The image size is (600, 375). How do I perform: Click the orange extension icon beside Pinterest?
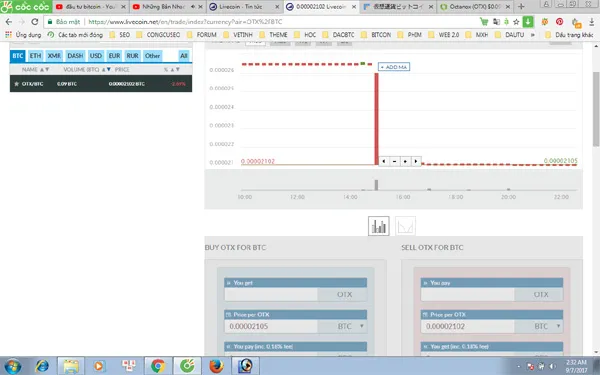[545, 22]
